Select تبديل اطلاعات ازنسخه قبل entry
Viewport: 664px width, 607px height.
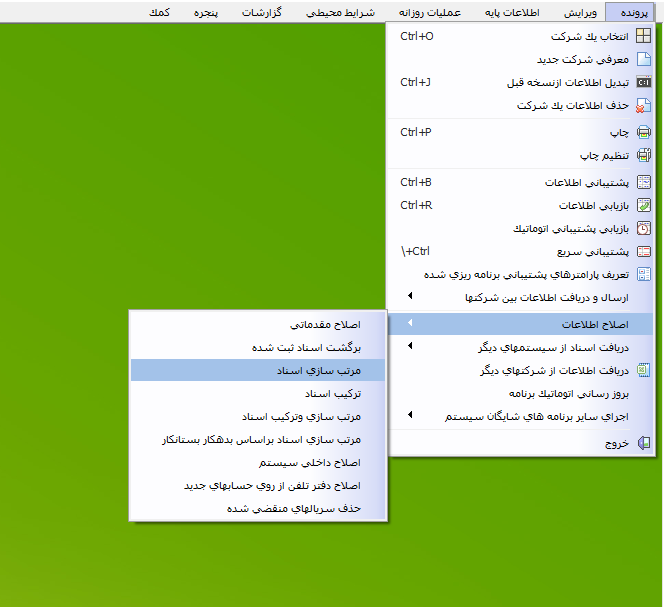[x=520, y=82]
